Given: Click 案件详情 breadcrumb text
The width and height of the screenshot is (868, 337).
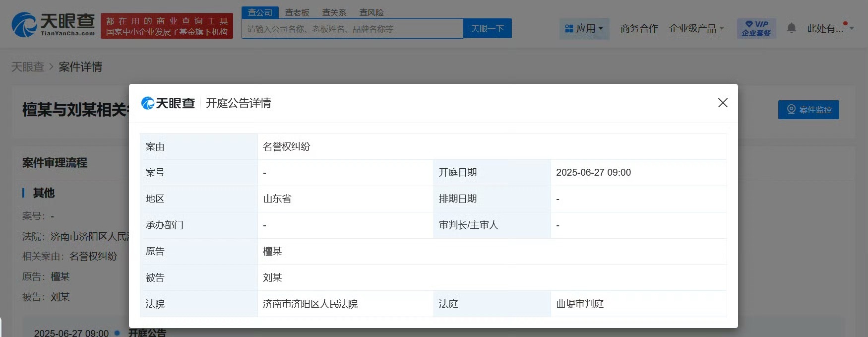Looking at the screenshot, I should (x=80, y=67).
